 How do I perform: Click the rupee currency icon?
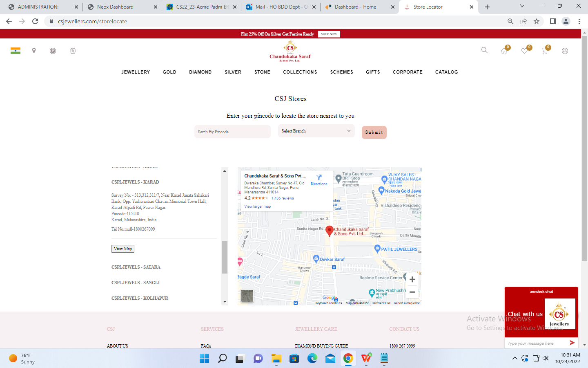click(53, 51)
